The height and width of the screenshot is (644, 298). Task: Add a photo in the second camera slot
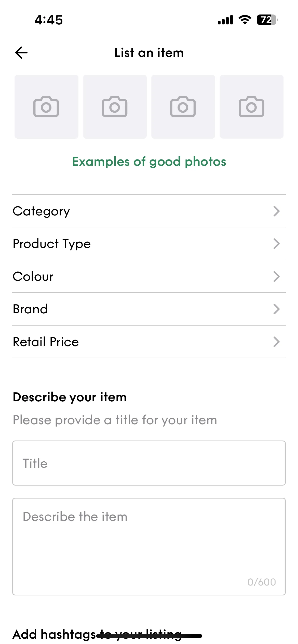[x=115, y=107]
